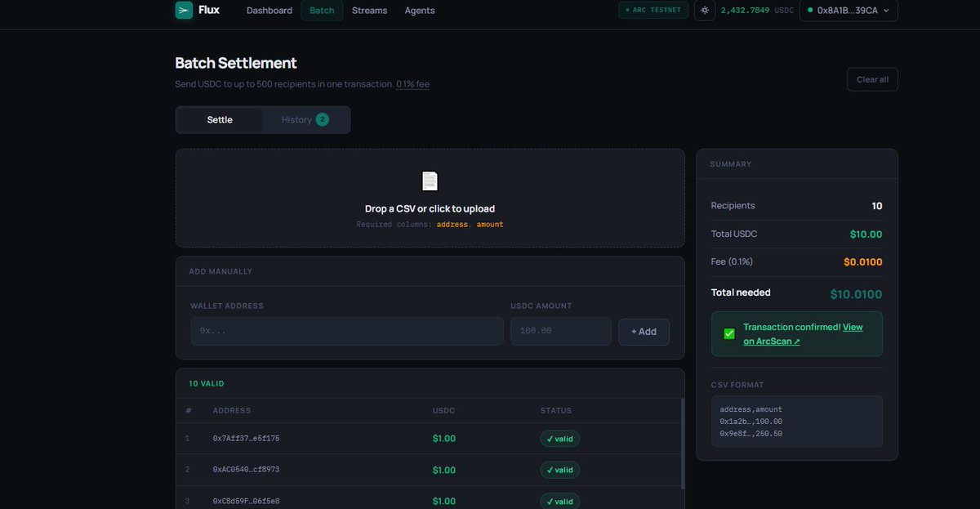The image size is (980, 509).
Task: Click the Total USDC $10.00 value
Action: point(866,234)
